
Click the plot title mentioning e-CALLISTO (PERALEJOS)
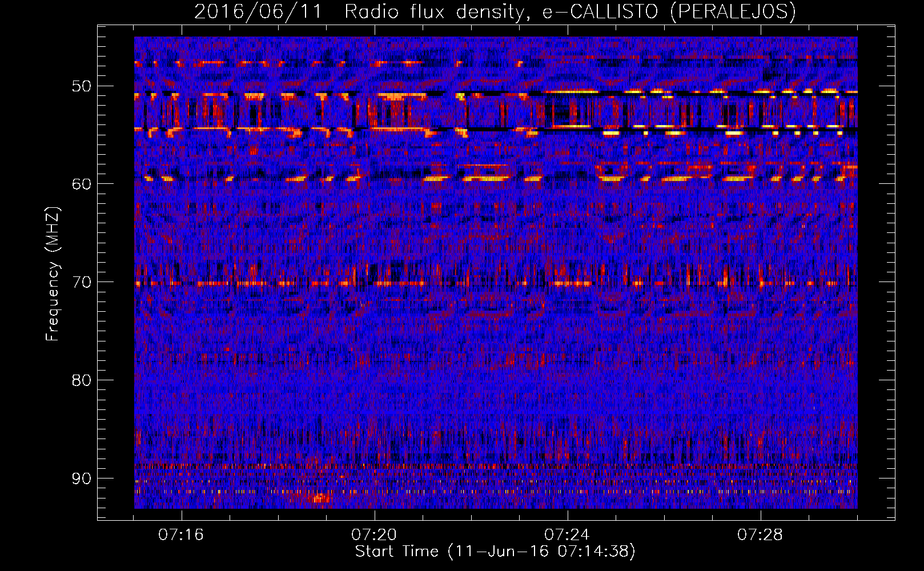[x=495, y=11]
